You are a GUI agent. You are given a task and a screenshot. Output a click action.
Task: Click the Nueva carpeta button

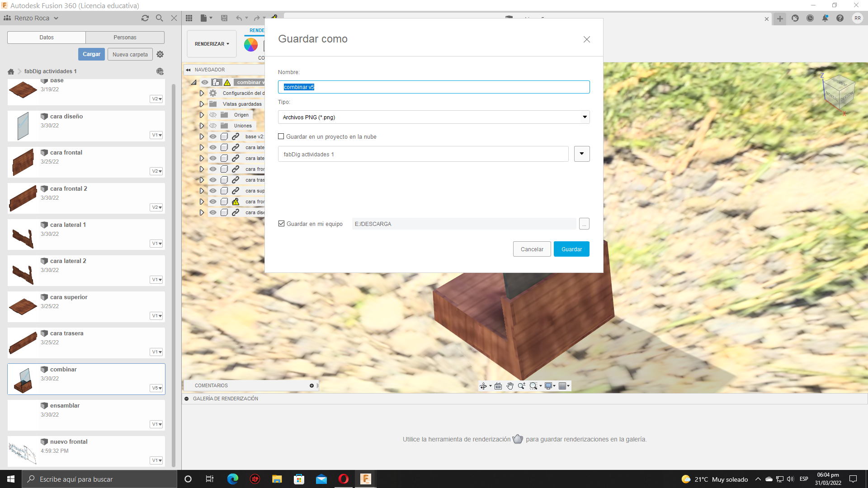point(130,54)
